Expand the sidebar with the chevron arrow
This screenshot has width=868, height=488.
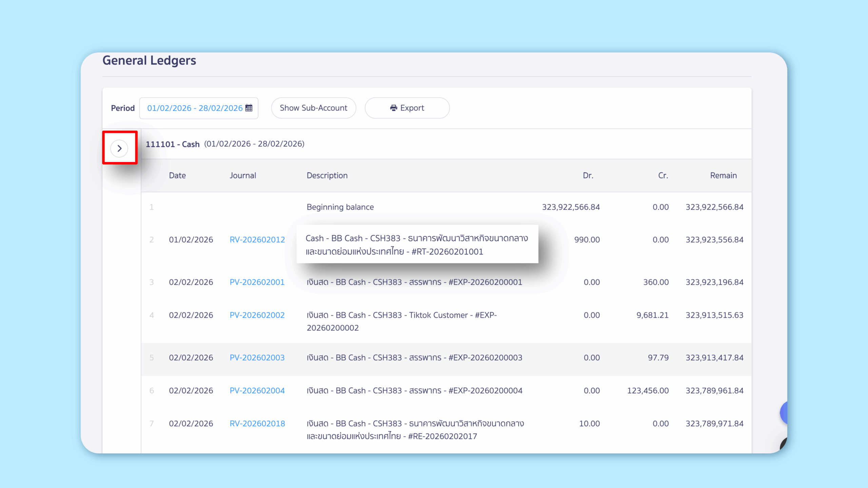pyautogui.click(x=119, y=148)
